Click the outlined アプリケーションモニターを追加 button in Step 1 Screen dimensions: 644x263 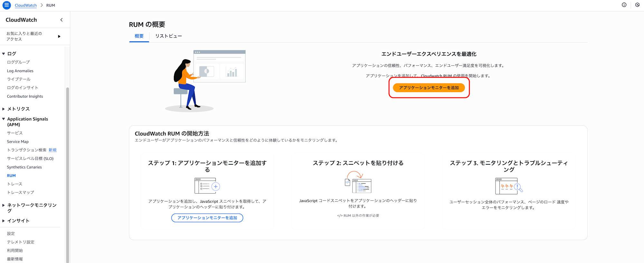click(x=207, y=218)
